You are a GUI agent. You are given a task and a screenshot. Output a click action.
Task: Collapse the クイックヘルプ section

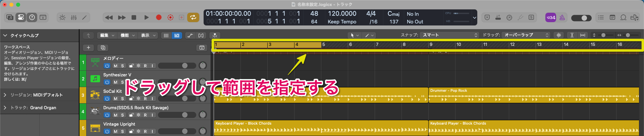click(x=5, y=35)
